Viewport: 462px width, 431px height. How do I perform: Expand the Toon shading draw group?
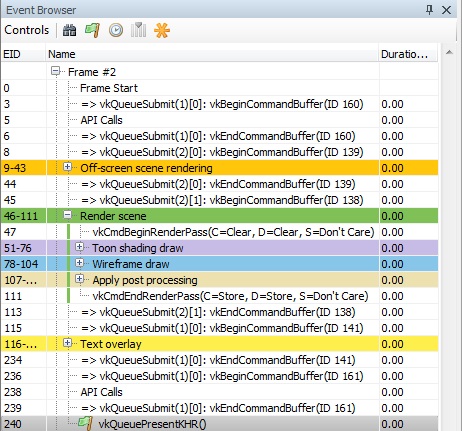(x=80, y=247)
